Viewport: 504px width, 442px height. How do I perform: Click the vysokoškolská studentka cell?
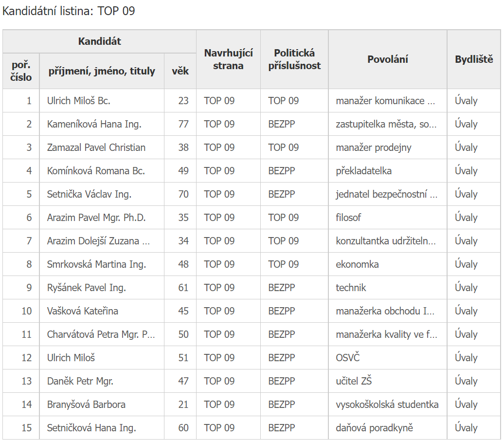coord(387,405)
